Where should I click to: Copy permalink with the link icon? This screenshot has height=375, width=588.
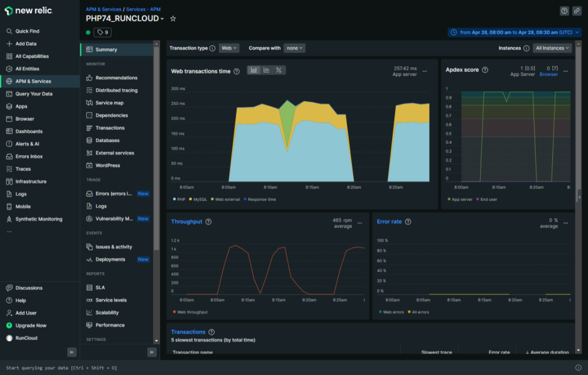pyautogui.click(x=577, y=11)
